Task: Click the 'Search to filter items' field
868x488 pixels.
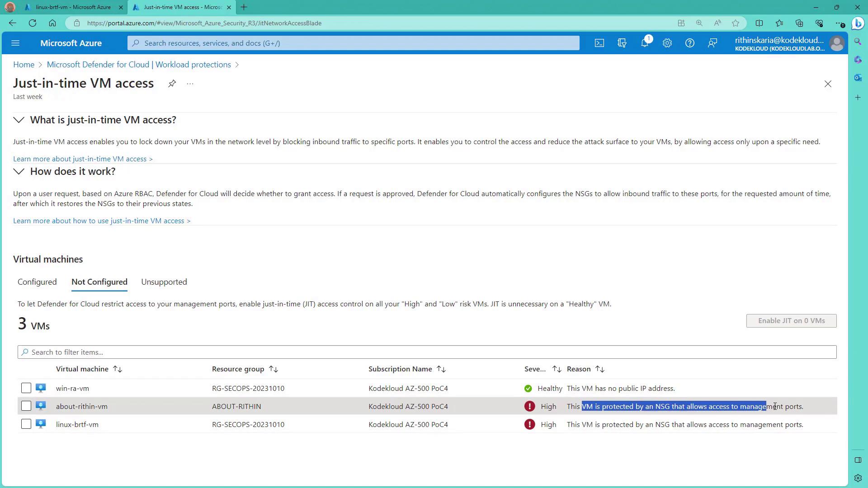Action: point(427,352)
